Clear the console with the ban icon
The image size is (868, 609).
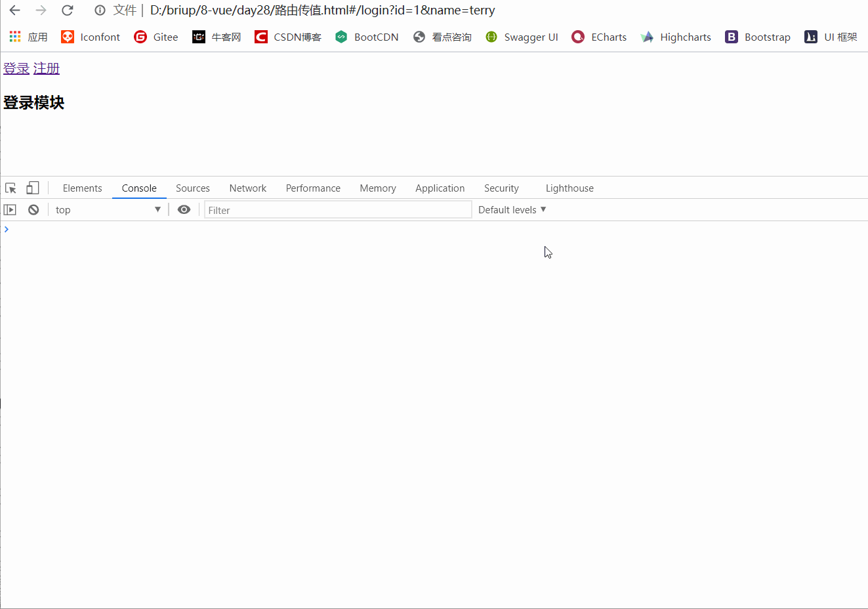click(33, 210)
